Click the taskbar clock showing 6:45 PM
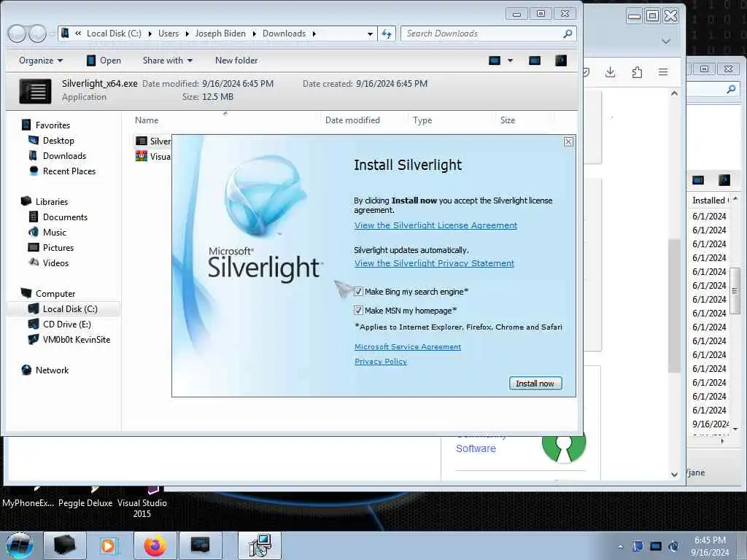Image resolution: width=747 pixels, height=560 pixels. [710, 546]
